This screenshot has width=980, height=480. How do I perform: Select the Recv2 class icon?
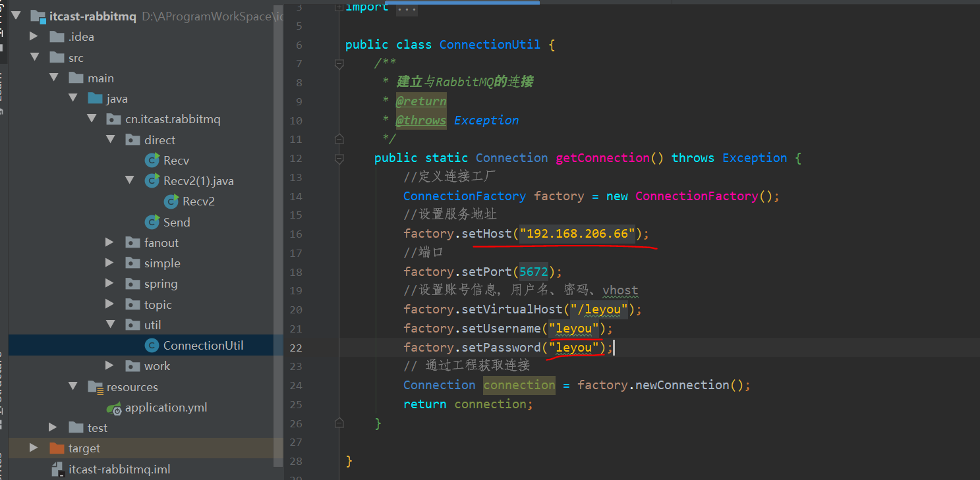[x=172, y=201]
